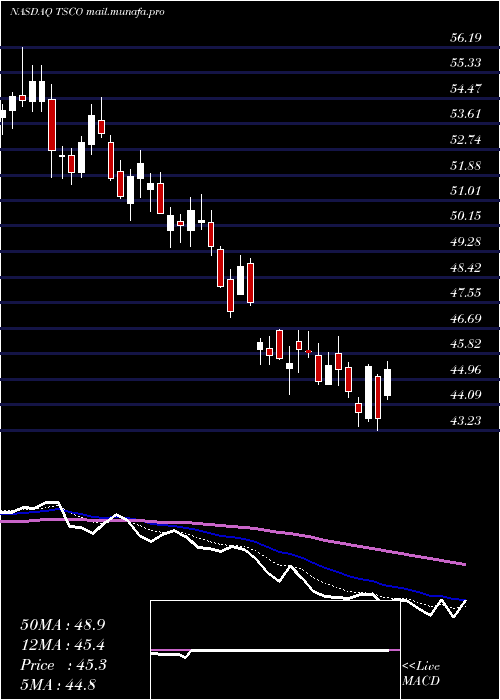Viewport: 500px width, 700px height.
Task: Select the 47.55 price axis label
Action: [x=465, y=293]
